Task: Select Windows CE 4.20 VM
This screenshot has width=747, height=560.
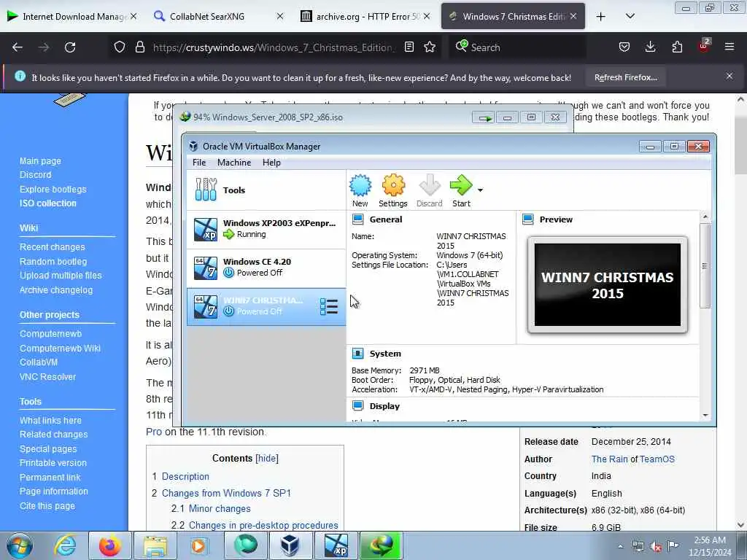Action: (x=266, y=268)
